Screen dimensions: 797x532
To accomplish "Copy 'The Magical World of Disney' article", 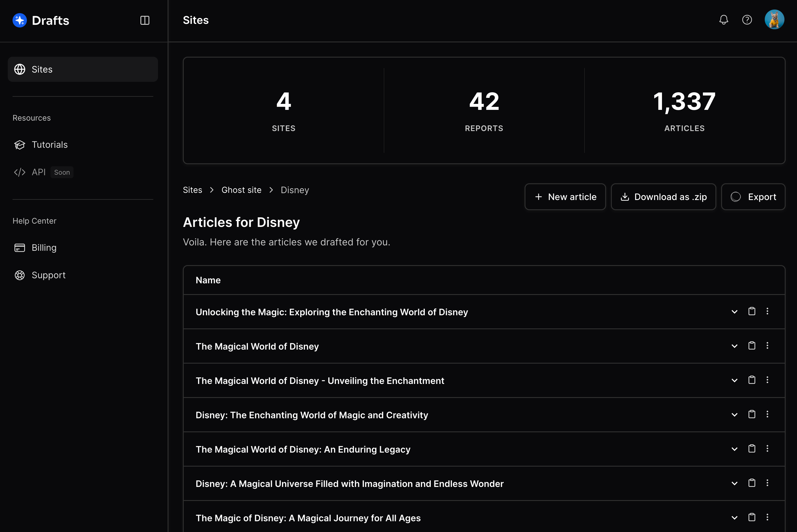I will pos(752,345).
